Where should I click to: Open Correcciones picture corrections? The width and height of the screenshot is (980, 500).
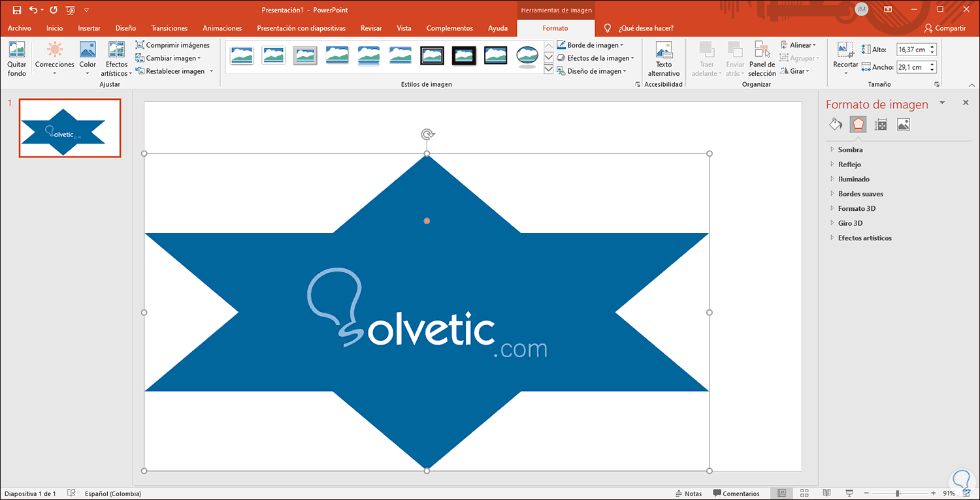tap(55, 59)
